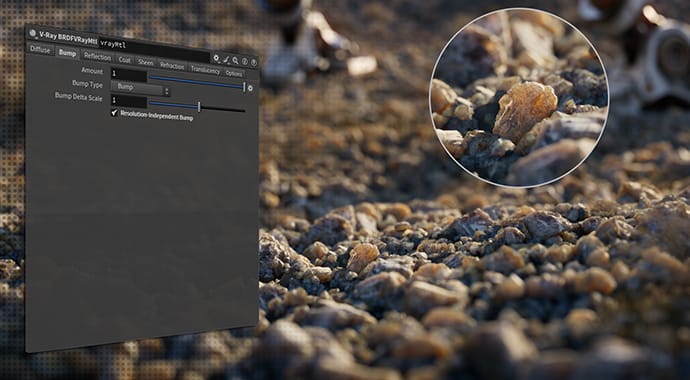Image resolution: width=690 pixels, height=380 pixels.
Task: Toggle the Resolution-Independent Bump checkbox
Action: coord(115,113)
